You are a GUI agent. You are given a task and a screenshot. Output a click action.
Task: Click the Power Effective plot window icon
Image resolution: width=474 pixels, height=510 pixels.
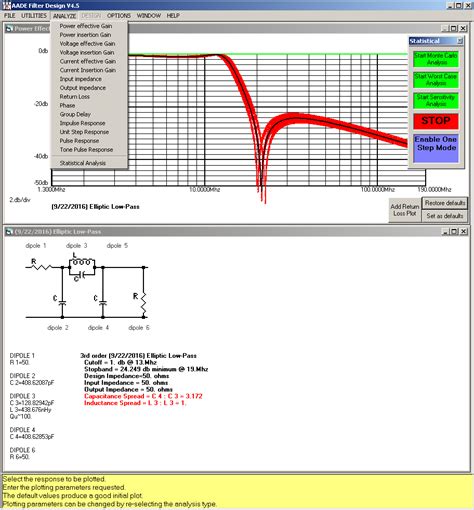click(9, 29)
